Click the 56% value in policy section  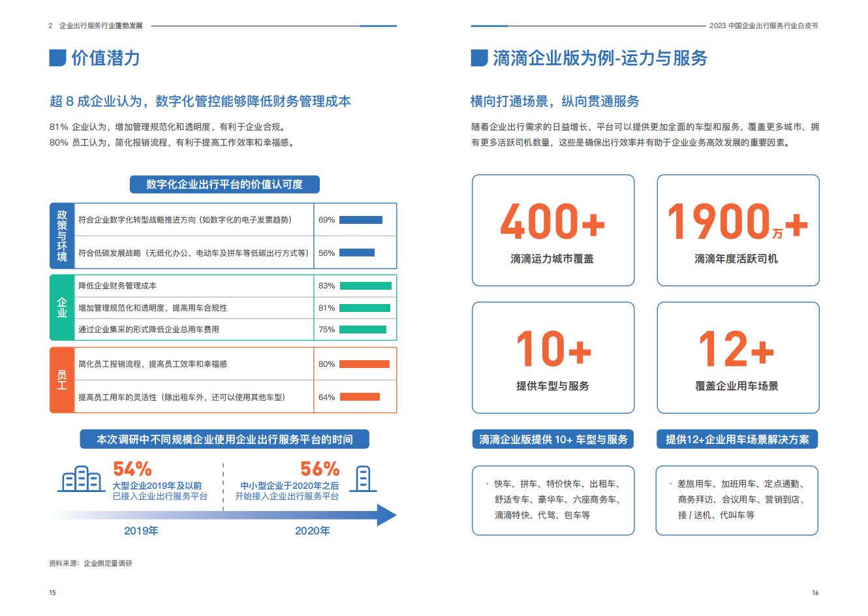326,253
